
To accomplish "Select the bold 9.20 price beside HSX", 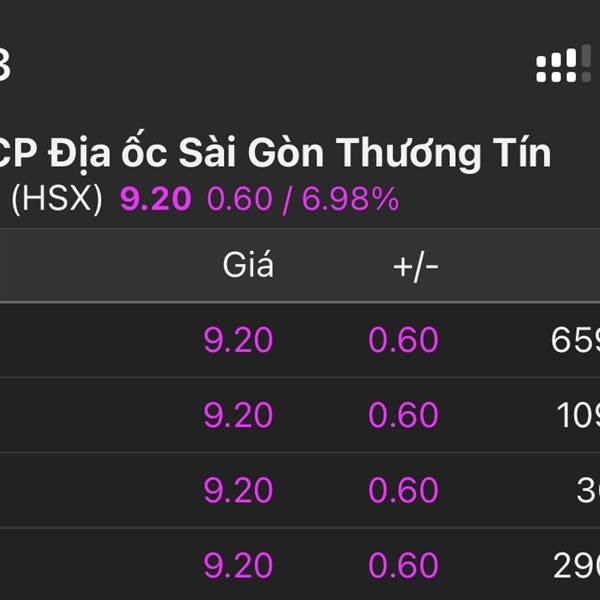I will point(155,199).
